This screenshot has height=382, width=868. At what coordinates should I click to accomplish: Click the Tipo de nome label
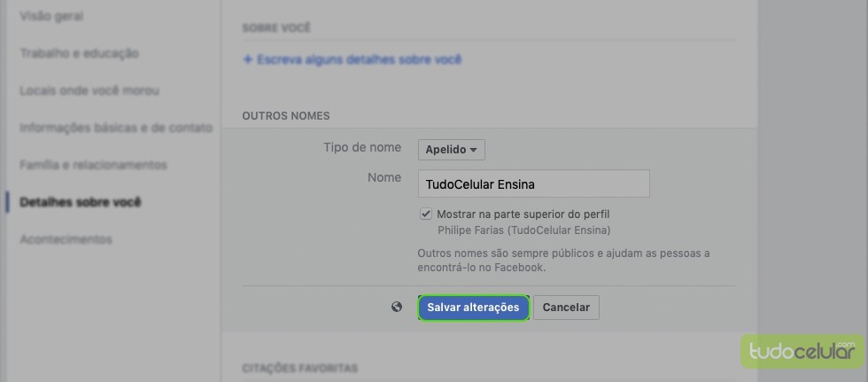pos(362,148)
